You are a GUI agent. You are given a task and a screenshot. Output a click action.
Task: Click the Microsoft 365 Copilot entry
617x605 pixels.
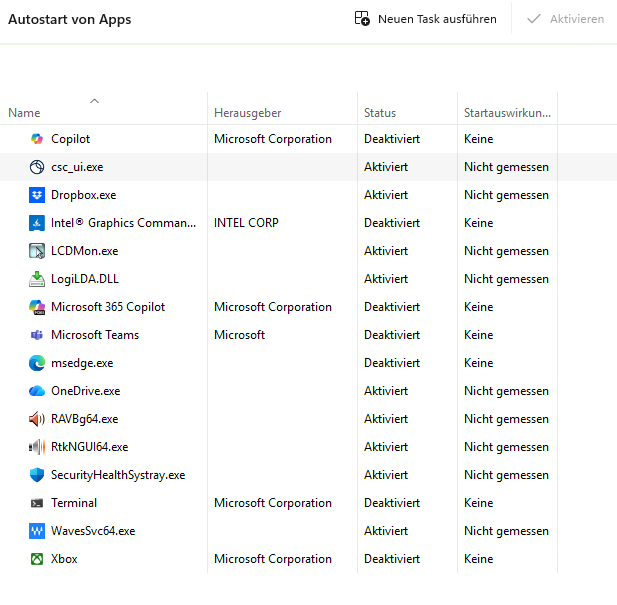tap(108, 307)
